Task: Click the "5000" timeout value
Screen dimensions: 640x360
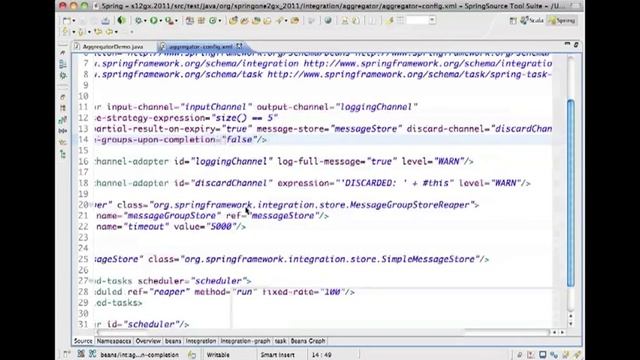Action: point(221,227)
